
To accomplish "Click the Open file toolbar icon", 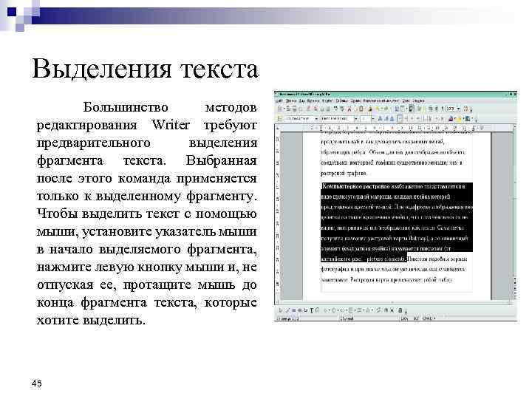I will pyautogui.click(x=288, y=109).
